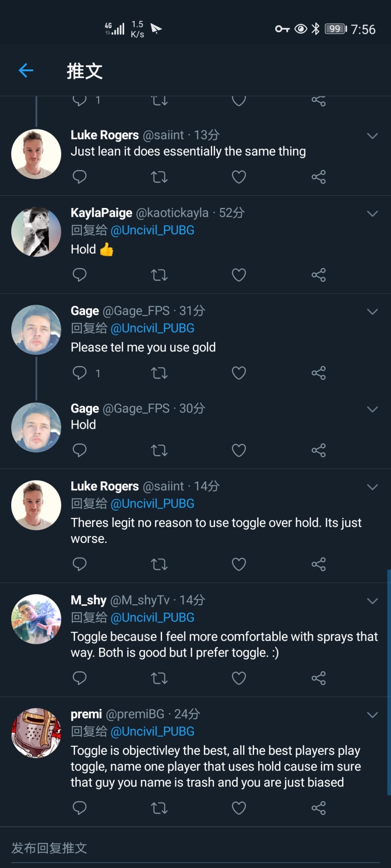Retweet M_shy's toggle comfort tweet

click(x=159, y=678)
